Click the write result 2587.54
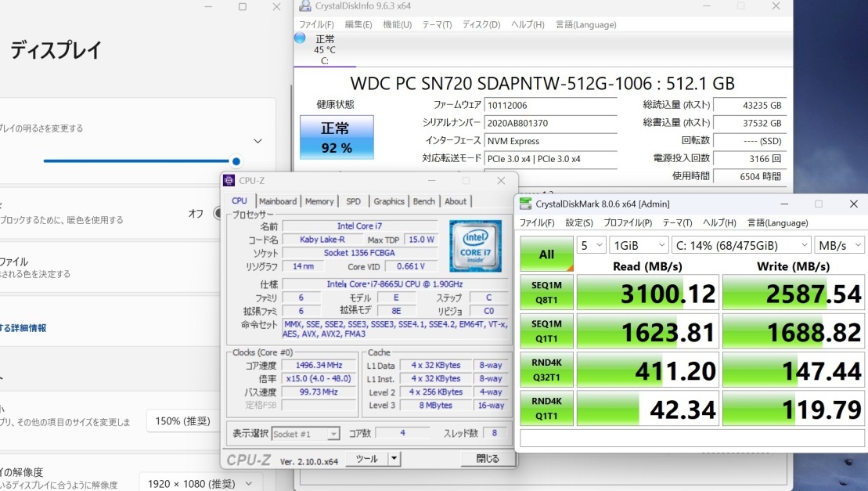The image size is (868, 491). tap(794, 292)
